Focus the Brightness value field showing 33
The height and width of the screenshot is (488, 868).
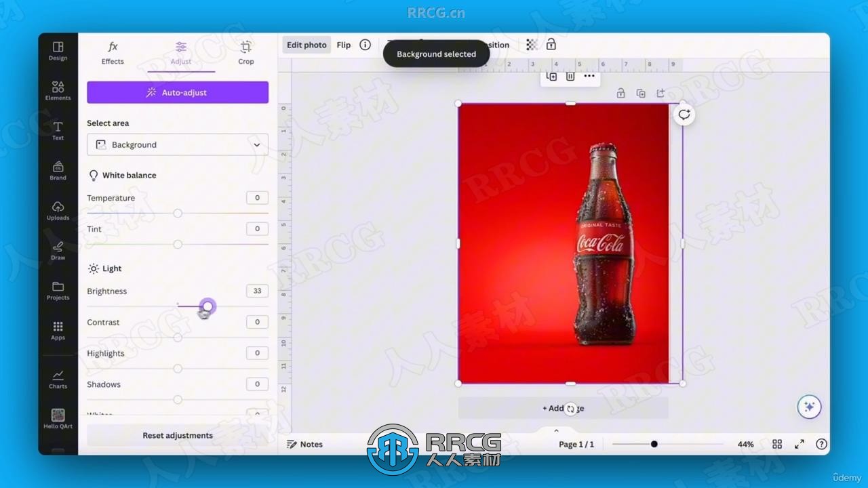coord(257,291)
